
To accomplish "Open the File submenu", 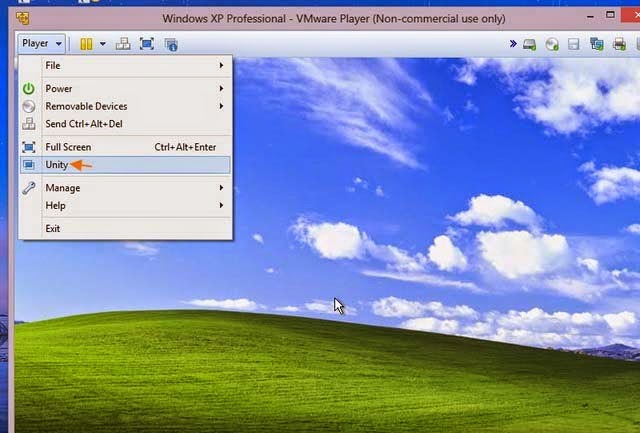I will (125, 66).
